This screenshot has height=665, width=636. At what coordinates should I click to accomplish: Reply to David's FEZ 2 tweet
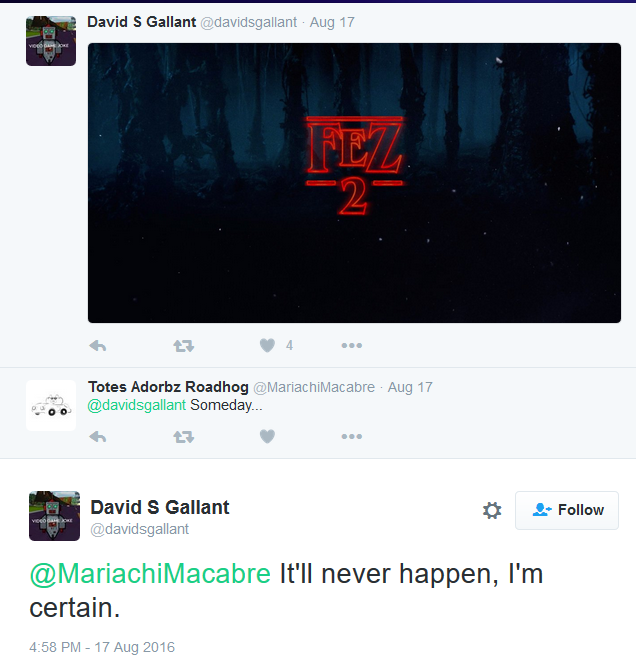pyautogui.click(x=98, y=346)
